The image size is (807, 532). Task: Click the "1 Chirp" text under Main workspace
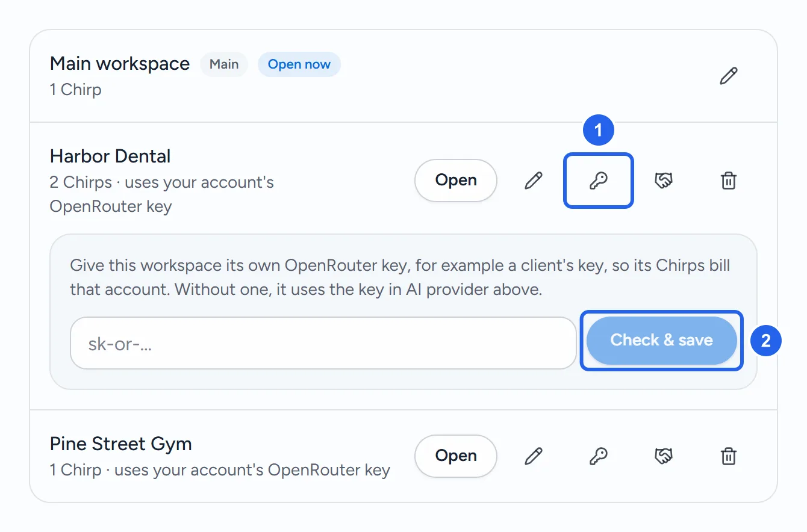tap(76, 90)
